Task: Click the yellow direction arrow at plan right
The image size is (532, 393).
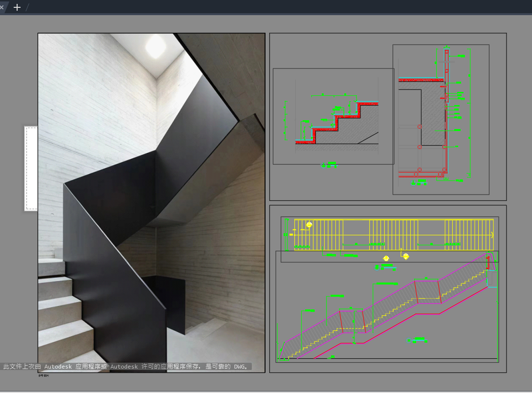Action: (492, 235)
